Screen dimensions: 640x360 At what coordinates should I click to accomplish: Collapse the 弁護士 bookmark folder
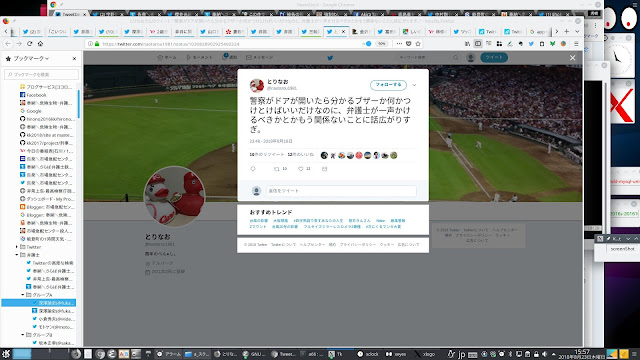click(x=17, y=255)
